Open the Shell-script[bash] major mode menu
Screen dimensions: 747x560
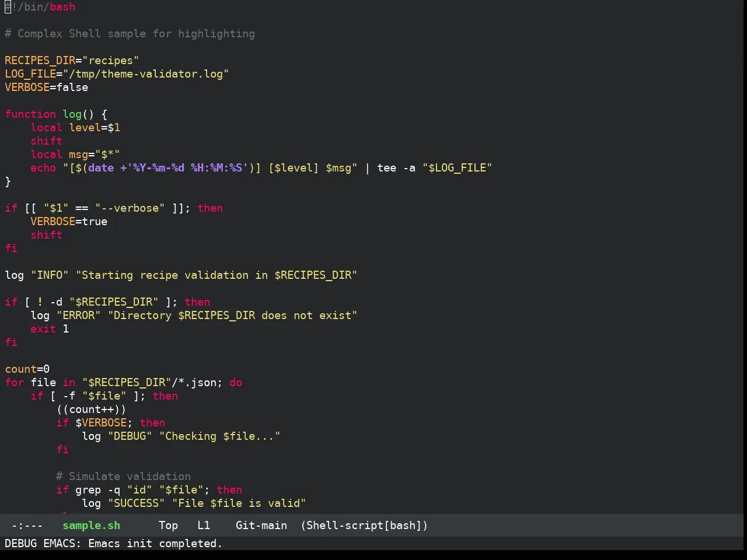pos(364,526)
